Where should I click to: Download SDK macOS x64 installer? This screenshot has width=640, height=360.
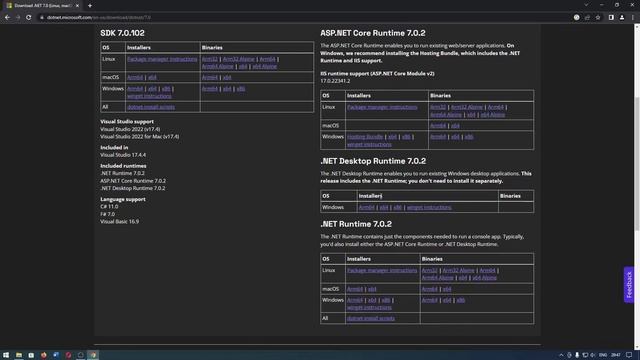(x=152, y=77)
